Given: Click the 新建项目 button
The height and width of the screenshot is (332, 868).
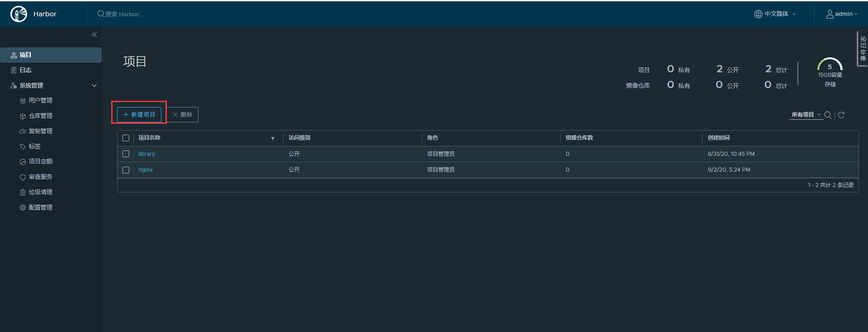Looking at the screenshot, I should 139,115.
